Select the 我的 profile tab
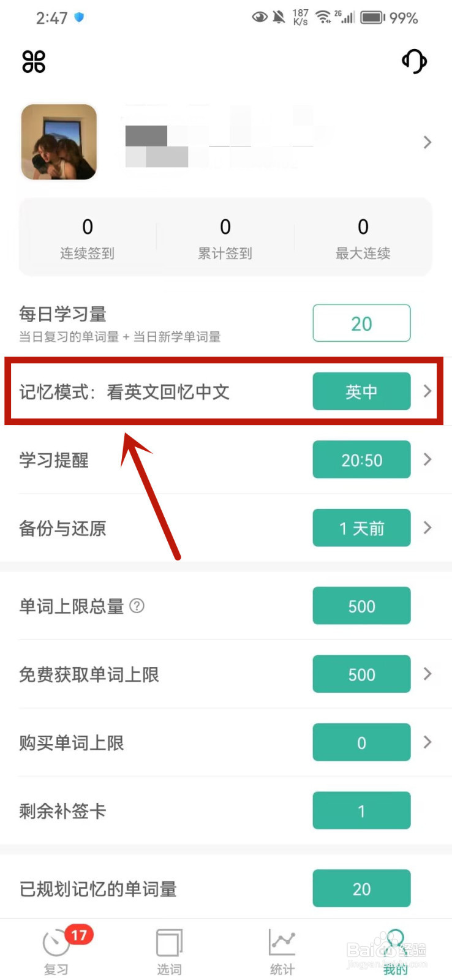The image size is (452, 980). tap(396, 952)
